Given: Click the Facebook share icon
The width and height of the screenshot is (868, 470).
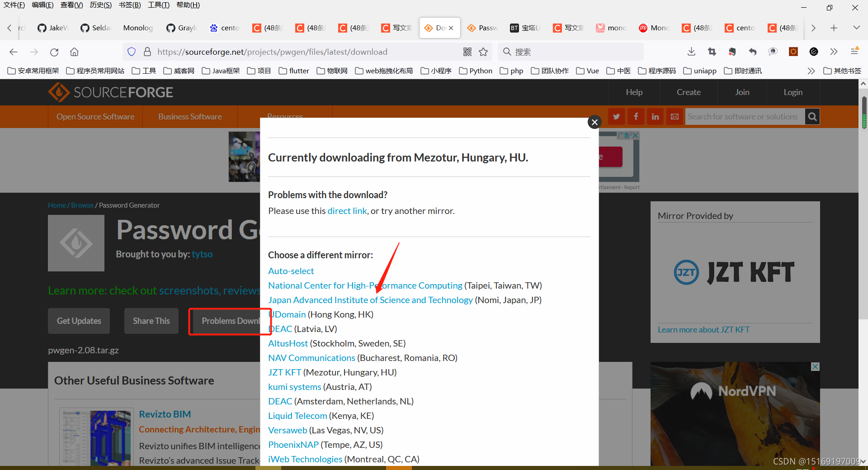Looking at the screenshot, I should click(x=636, y=117).
